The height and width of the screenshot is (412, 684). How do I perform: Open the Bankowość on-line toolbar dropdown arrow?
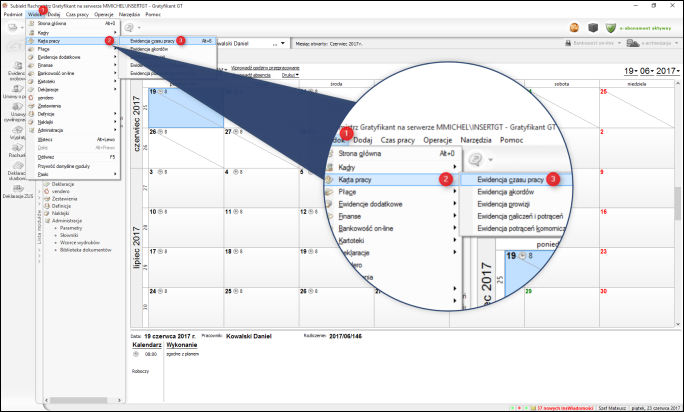(619, 43)
